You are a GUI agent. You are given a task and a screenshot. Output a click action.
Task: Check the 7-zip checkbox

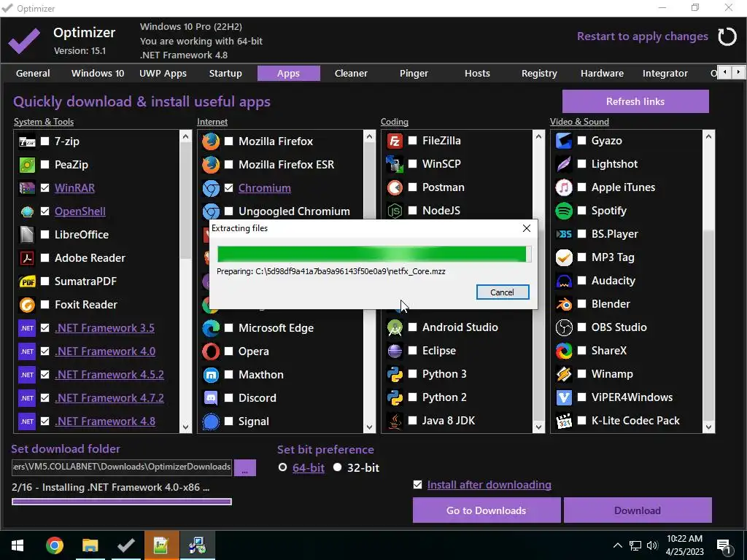point(44,141)
